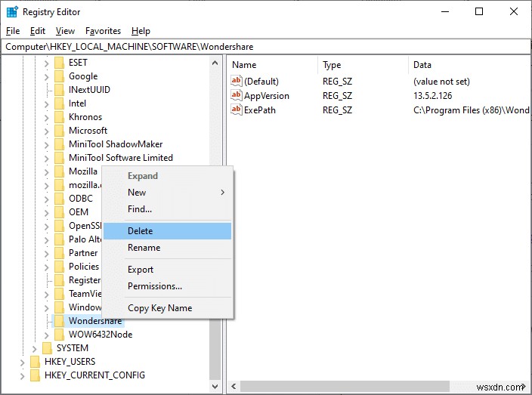Click the Google folder icon
Screen dimensions: 532x395
pyautogui.click(x=59, y=76)
